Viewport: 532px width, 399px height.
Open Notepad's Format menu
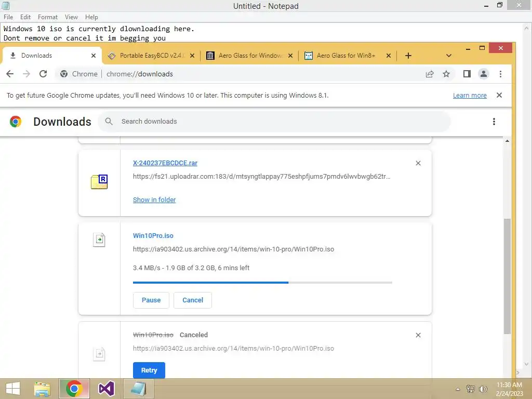[47, 17]
